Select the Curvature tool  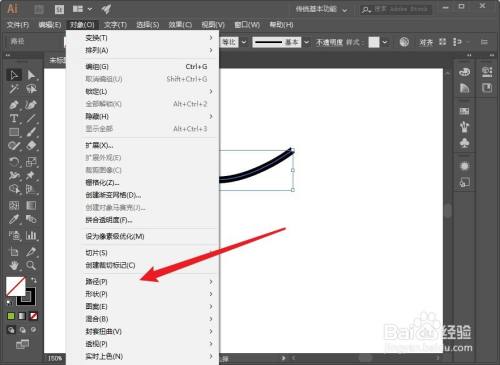pos(31,105)
